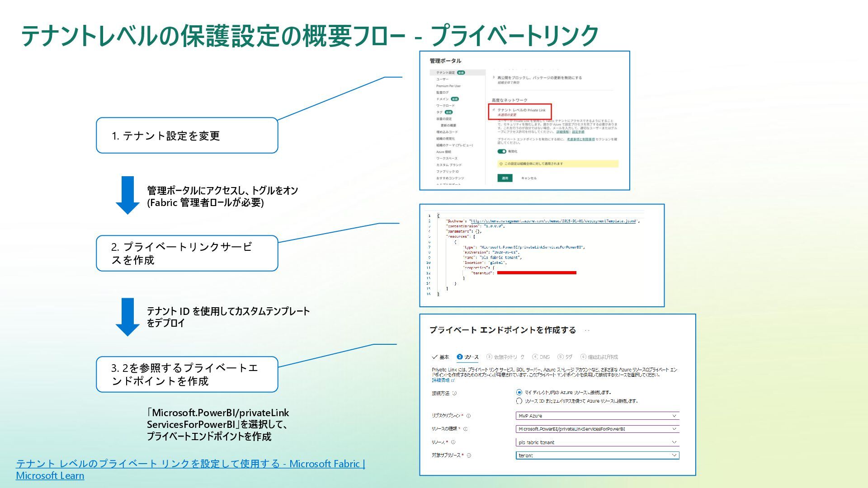The image size is (868, 488).
Task: Select ワークスペース sidebar item
Action: tap(447, 158)
